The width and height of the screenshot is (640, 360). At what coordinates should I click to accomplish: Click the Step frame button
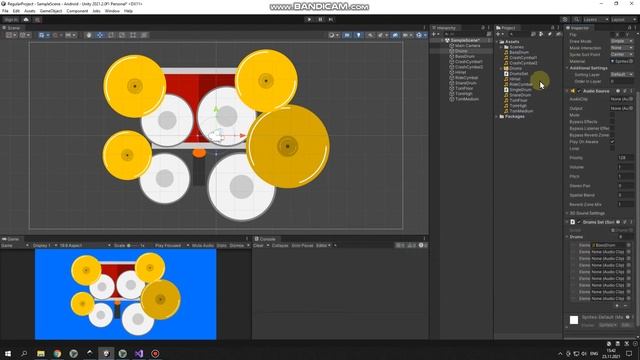click(331, 20)
